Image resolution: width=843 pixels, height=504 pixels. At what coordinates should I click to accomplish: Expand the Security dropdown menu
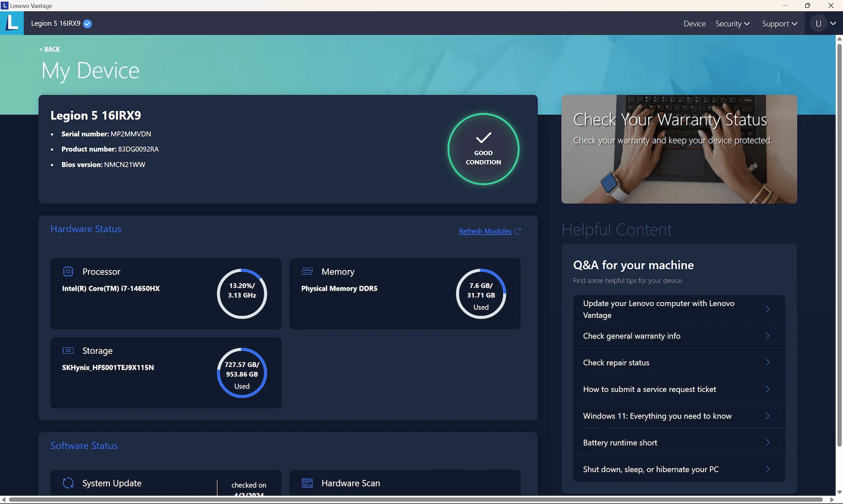pos(732,24)
